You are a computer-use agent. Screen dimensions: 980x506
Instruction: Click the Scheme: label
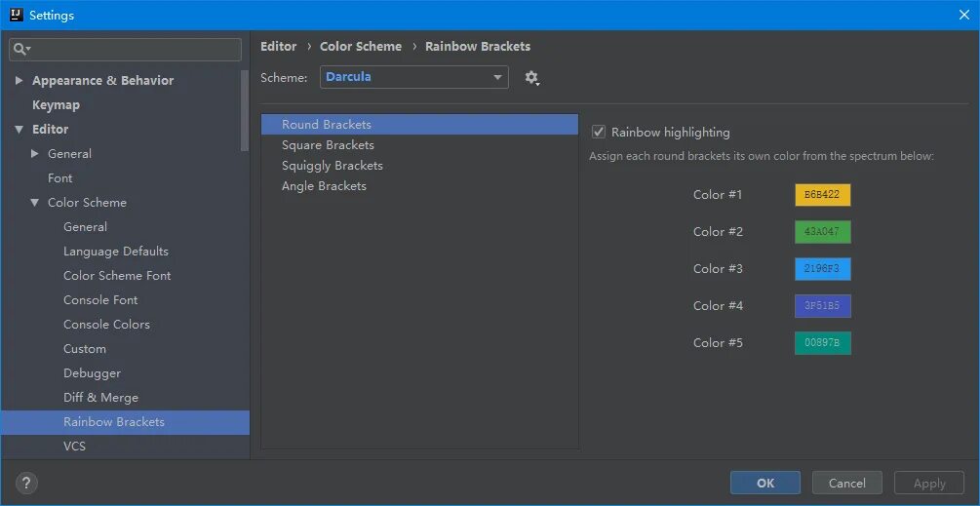pos(284,78)
